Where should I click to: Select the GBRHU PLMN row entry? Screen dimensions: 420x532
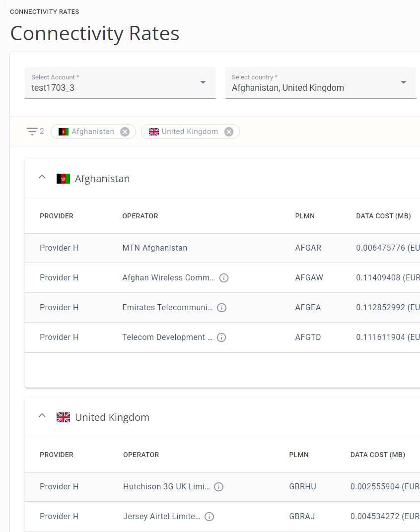302,486
